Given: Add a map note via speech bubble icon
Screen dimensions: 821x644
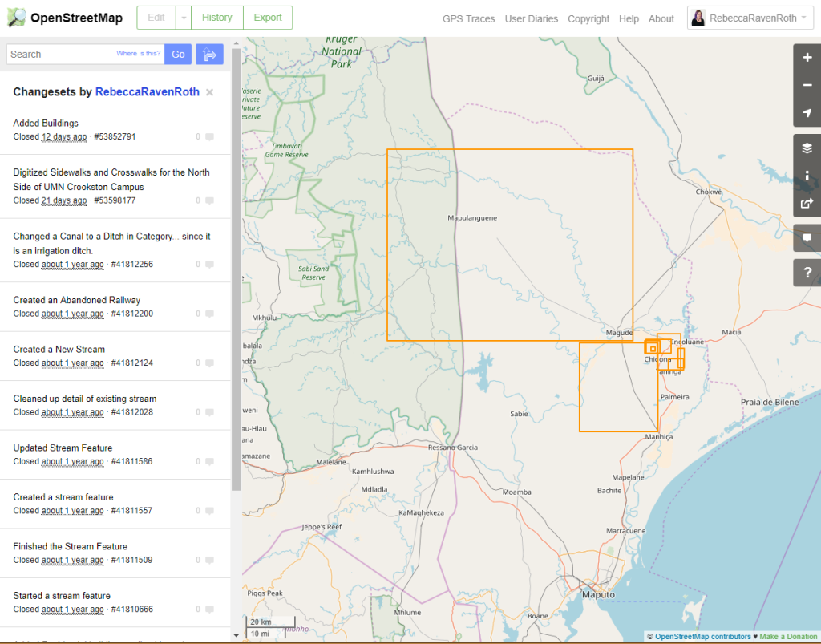Looking at the screenshot, I should (x=807, y=238).
